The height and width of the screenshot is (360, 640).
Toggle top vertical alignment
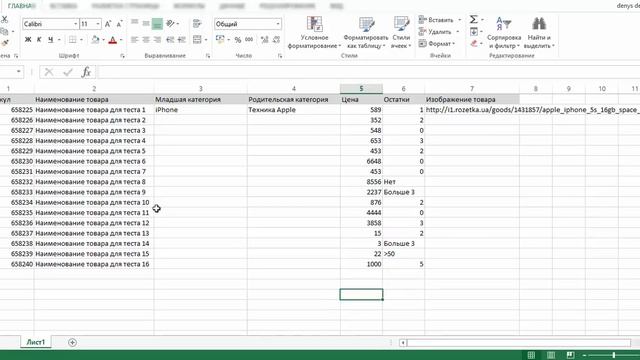[135, 23]
